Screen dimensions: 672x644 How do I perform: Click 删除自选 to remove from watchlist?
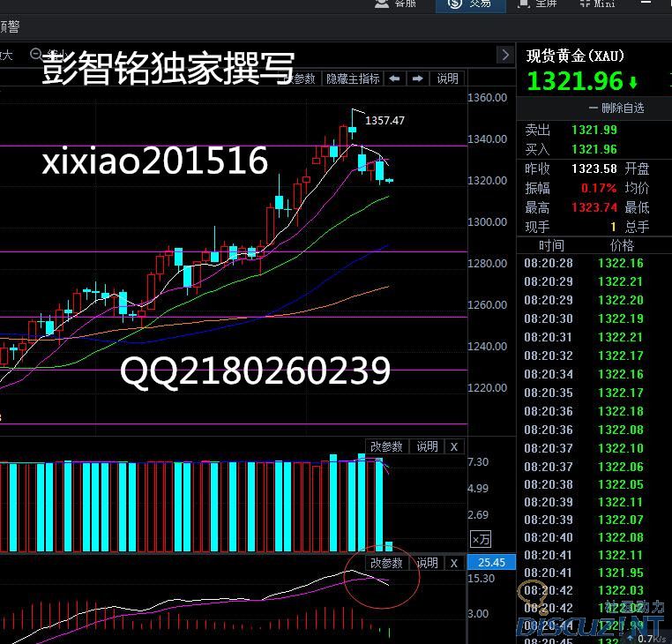(616, 108)
